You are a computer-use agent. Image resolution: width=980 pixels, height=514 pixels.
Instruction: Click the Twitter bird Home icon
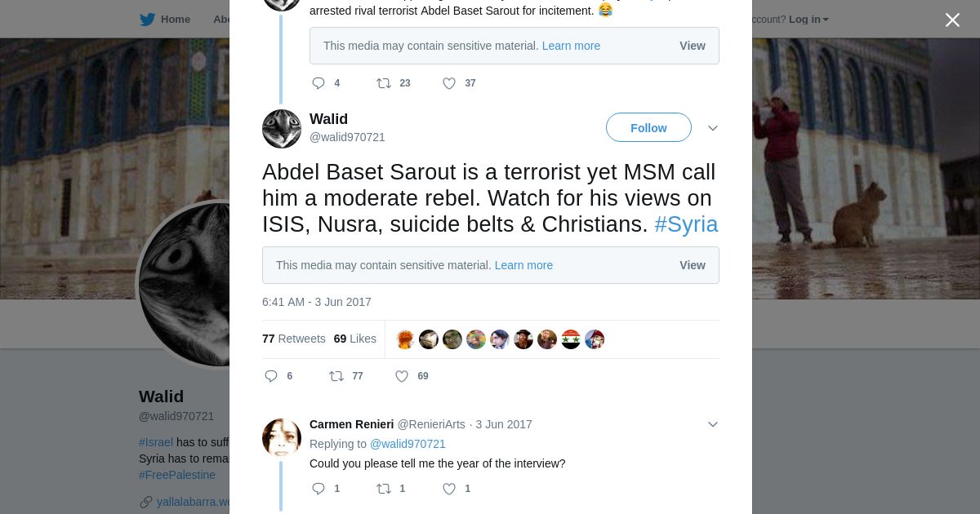coord(147,20)
